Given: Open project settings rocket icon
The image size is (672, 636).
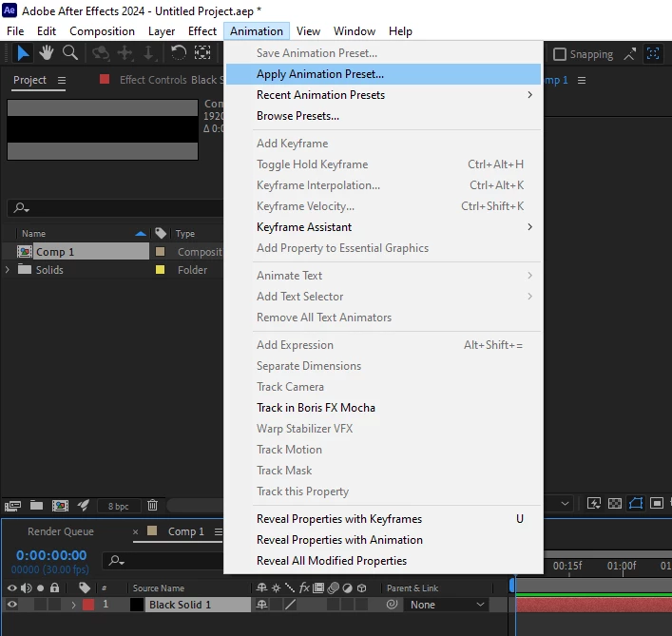Looking at the screenshot, I should tap(83, 506).
